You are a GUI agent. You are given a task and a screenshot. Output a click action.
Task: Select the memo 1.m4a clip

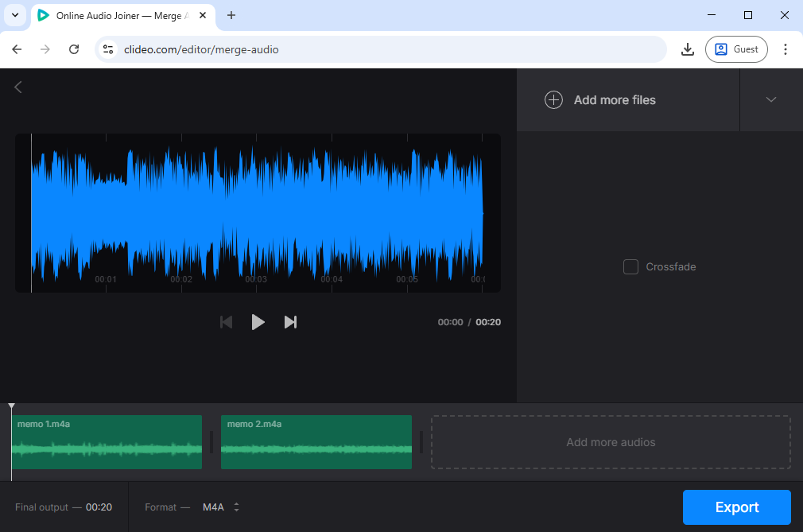point(107,442)
